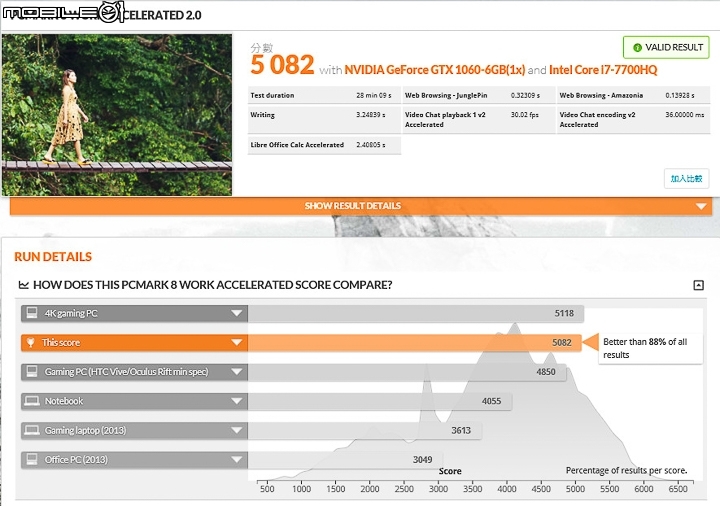The height and width of the screenshot is (506, 720).
Task: Click the orange This score bar showing 5082
Action: pos(415,343)
